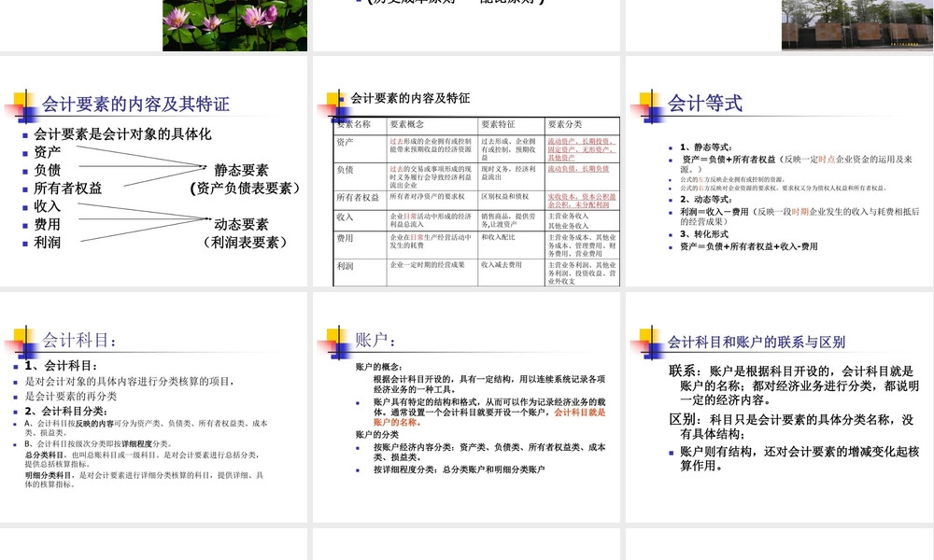Click the line 资产=负债+所有者权益+收入-费用

pyautogui.click(x=749, y=246)
